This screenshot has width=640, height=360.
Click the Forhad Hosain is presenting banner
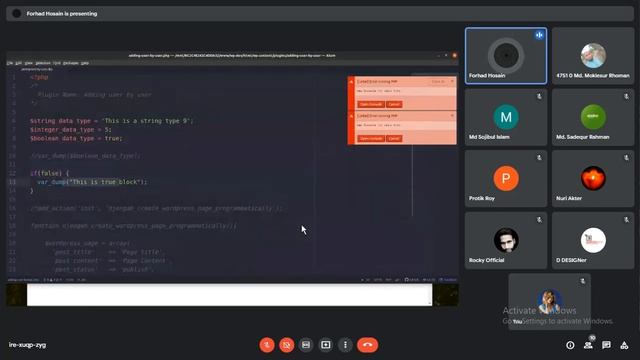click(320, 13)
